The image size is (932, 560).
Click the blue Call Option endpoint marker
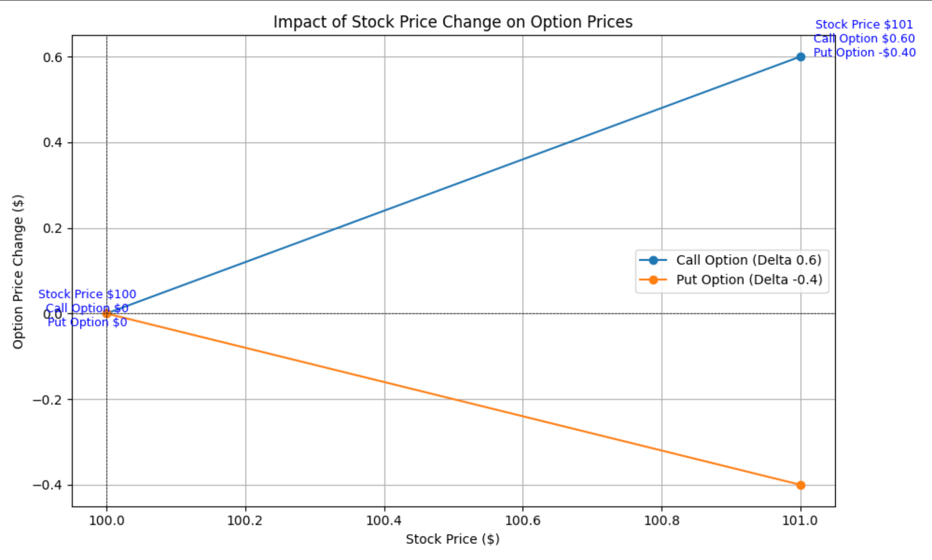click(x=800, y=57)
